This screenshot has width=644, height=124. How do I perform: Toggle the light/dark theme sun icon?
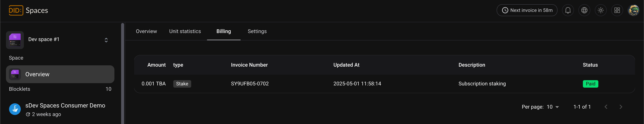pos(601,10)
